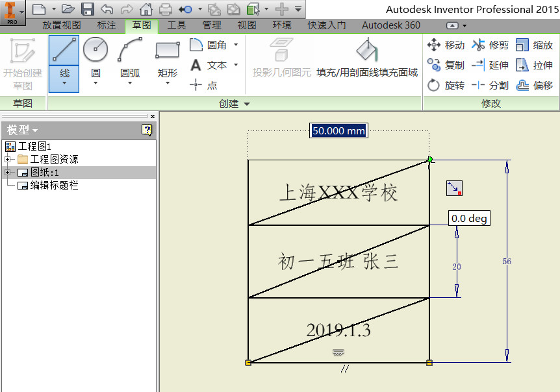Open file with the folder icon
Screen dimensions: 560x392
68,9
